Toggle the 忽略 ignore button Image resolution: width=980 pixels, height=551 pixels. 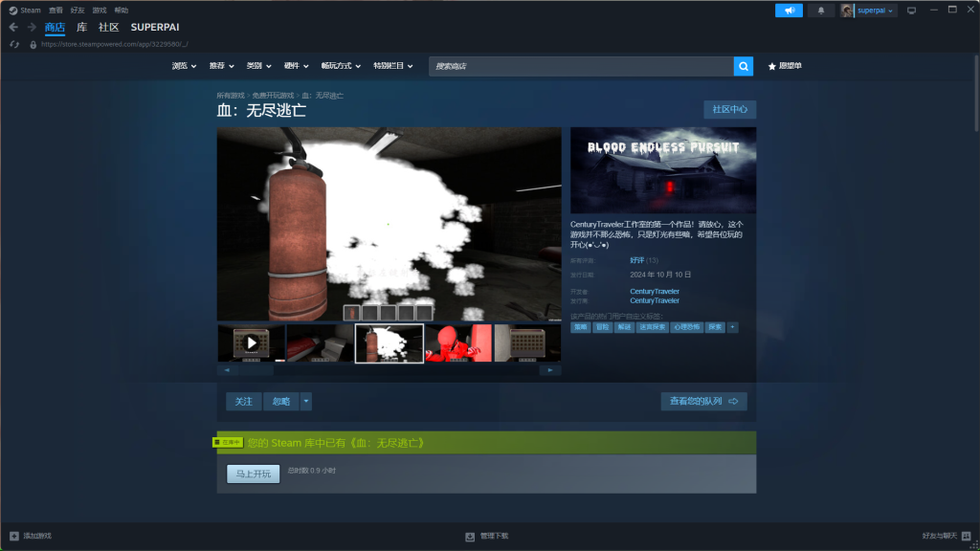[280, 402]
